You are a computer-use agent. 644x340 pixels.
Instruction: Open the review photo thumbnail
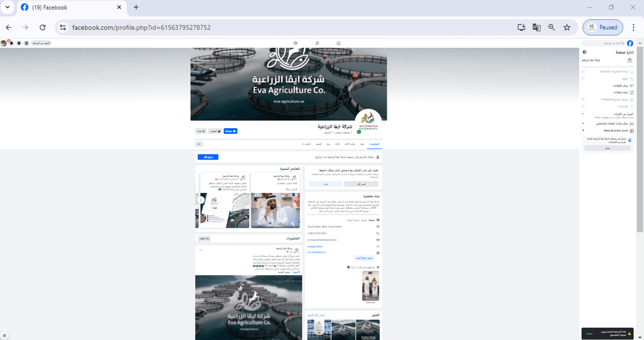point(370,286)
